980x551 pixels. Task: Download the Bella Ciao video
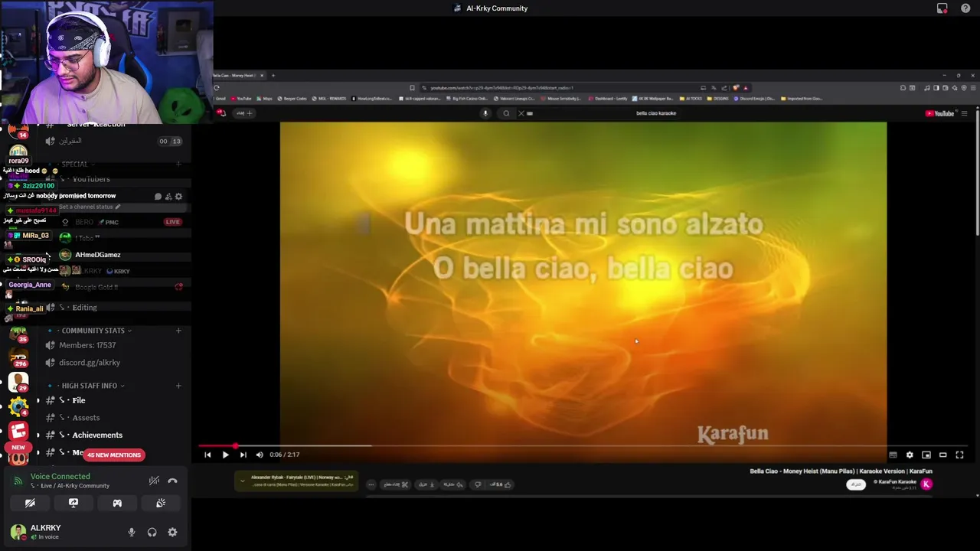click(x=426, y=484)
